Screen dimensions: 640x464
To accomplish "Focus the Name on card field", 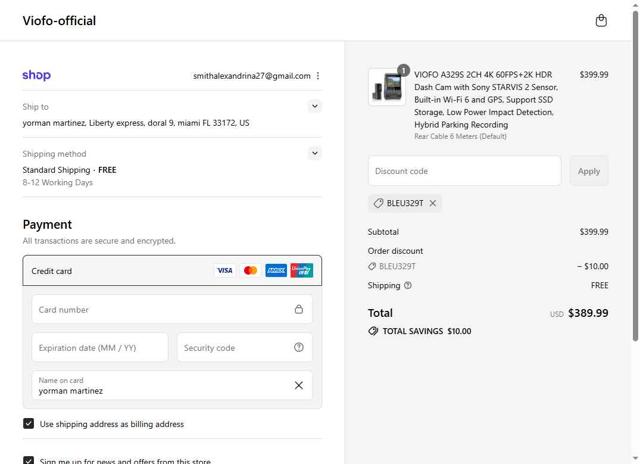I will 172,386.
